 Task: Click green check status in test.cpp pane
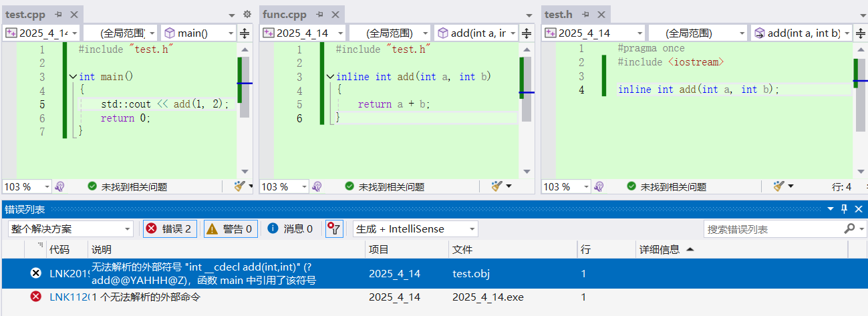coord(92,187)
